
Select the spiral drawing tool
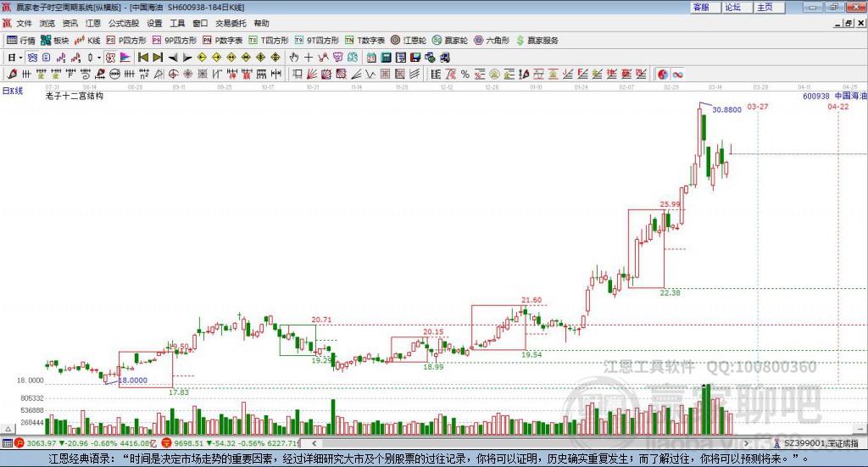pyautogui.click(x=86, y=74)
